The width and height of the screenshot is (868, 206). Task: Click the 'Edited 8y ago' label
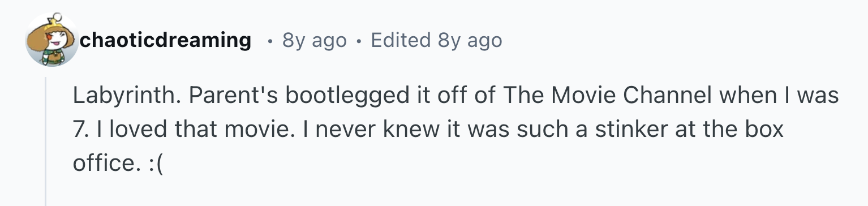coord(436,40)
